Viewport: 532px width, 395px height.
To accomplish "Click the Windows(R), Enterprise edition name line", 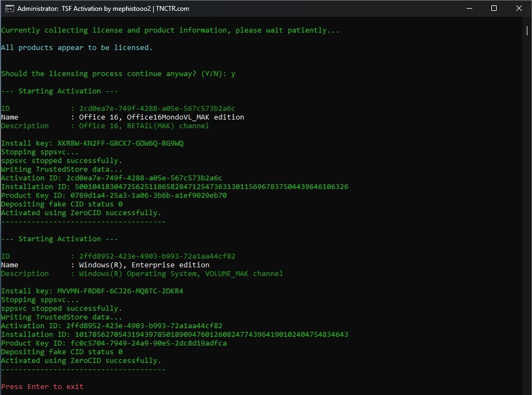I will pos(144,265).
